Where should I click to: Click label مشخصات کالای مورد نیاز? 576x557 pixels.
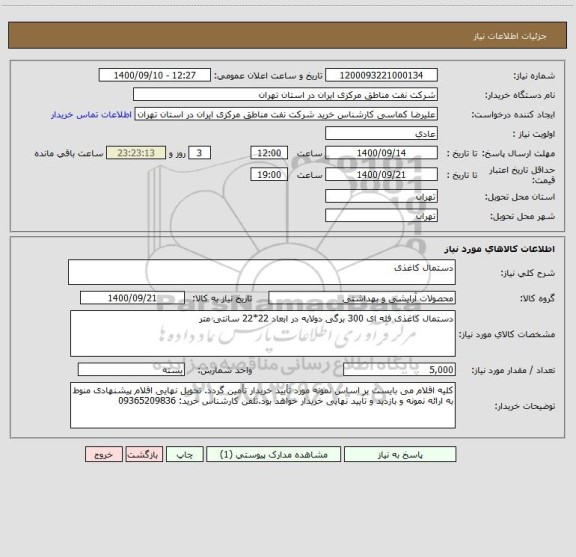(507, 334)
